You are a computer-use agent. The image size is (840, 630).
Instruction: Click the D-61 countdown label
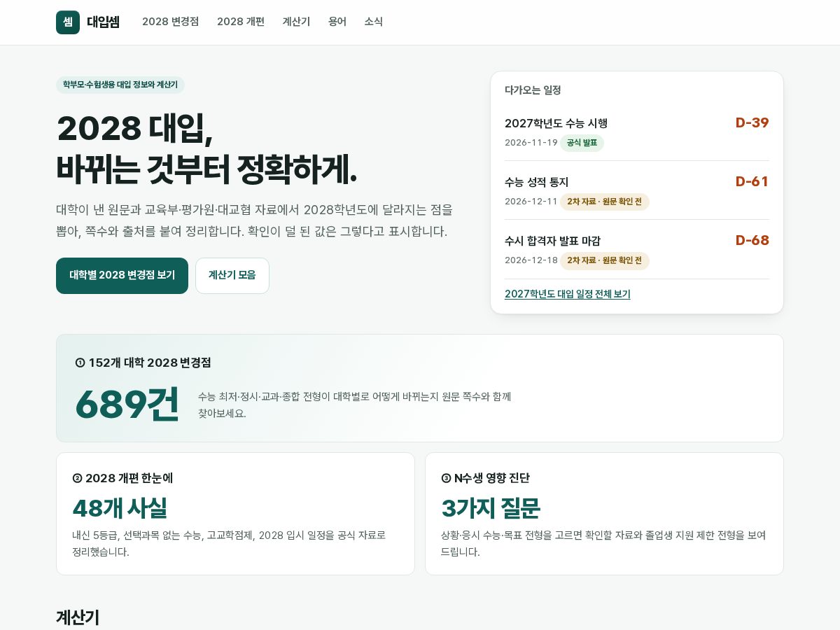[x=752, y=182]
